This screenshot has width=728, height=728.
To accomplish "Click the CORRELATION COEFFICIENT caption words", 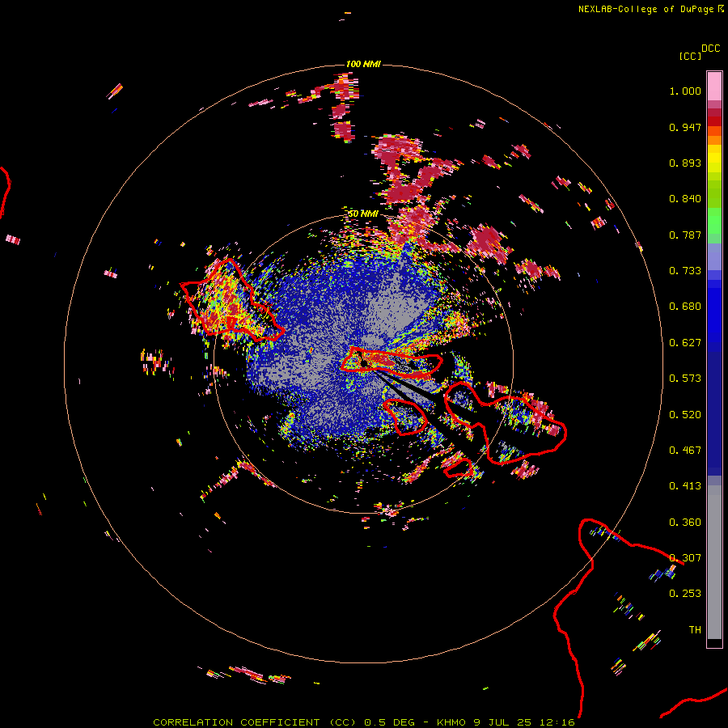I will [236, 722].
